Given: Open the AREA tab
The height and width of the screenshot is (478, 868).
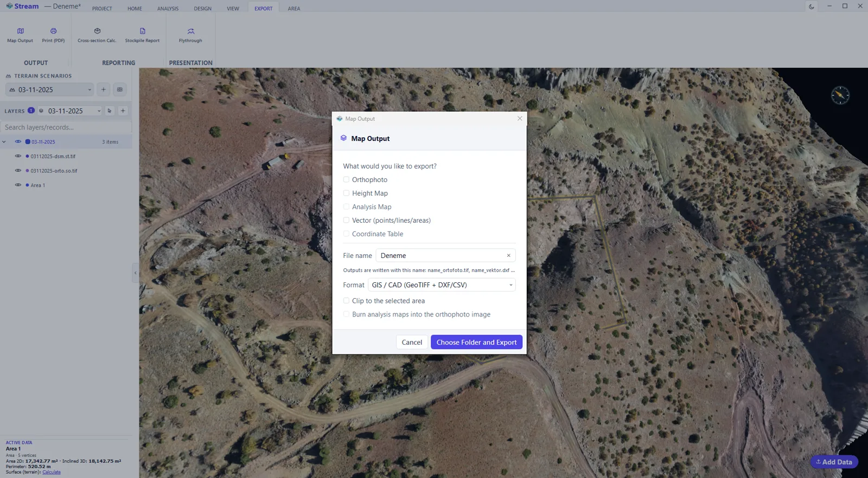Looking at the screenshot, I should 294,9.
